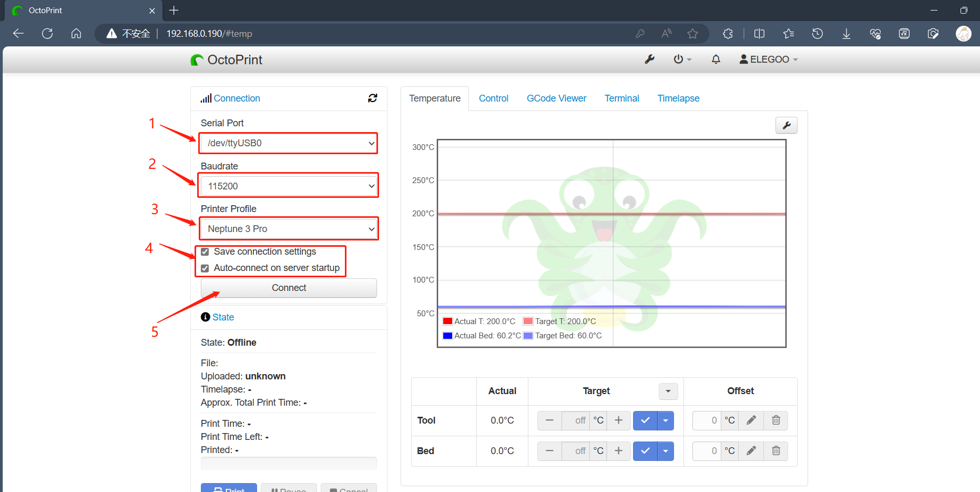Refresh the serial port list
The width and height of the screenshot is (980, 492).
coord(372,98)
